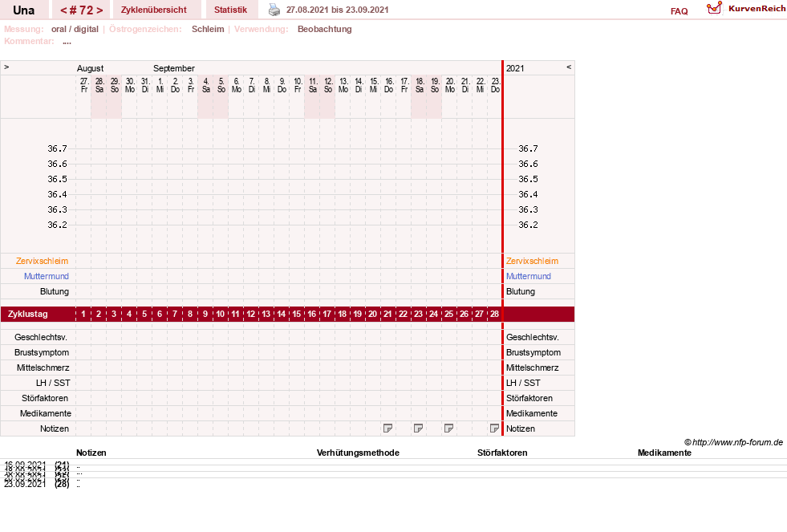Click the date column '11. Sa'

pyautogui.click(x=313, y=85)
